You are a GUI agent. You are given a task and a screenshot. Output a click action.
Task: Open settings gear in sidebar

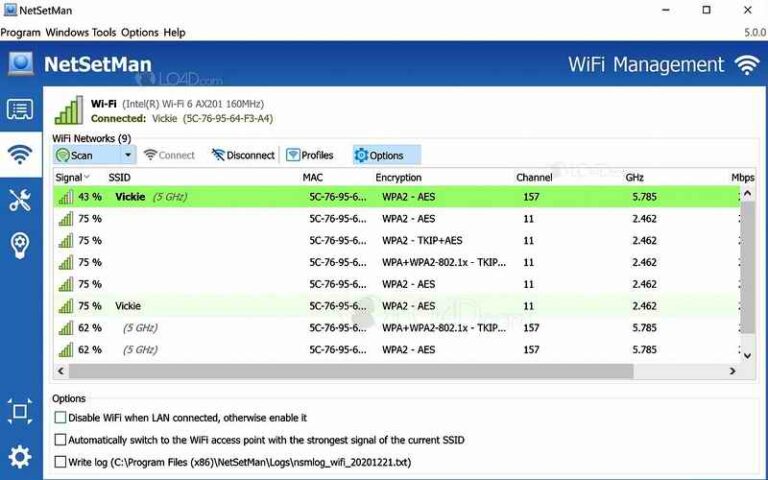pyautogui.click(x=20, y=457)
